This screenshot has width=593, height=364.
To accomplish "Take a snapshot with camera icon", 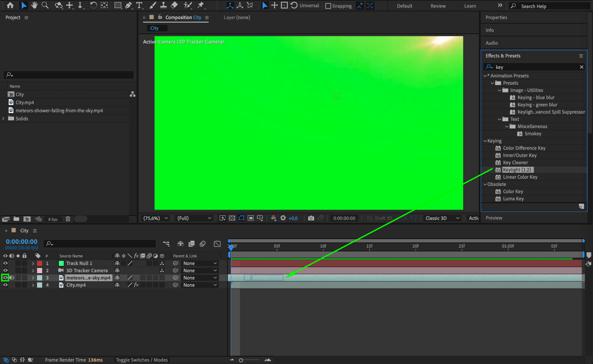I will 311,218.
